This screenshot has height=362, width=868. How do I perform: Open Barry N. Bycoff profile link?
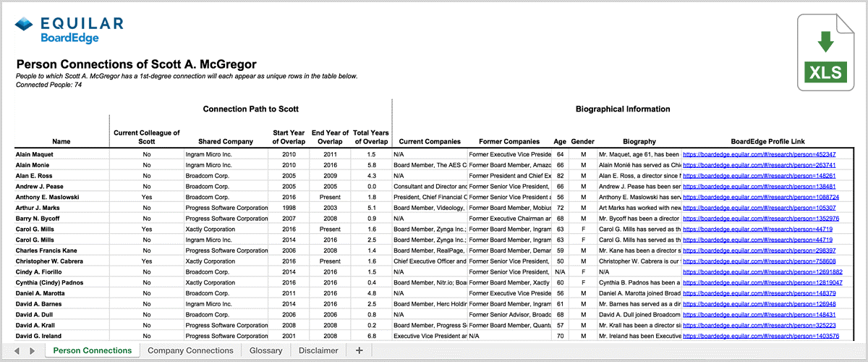click(761, 219)
